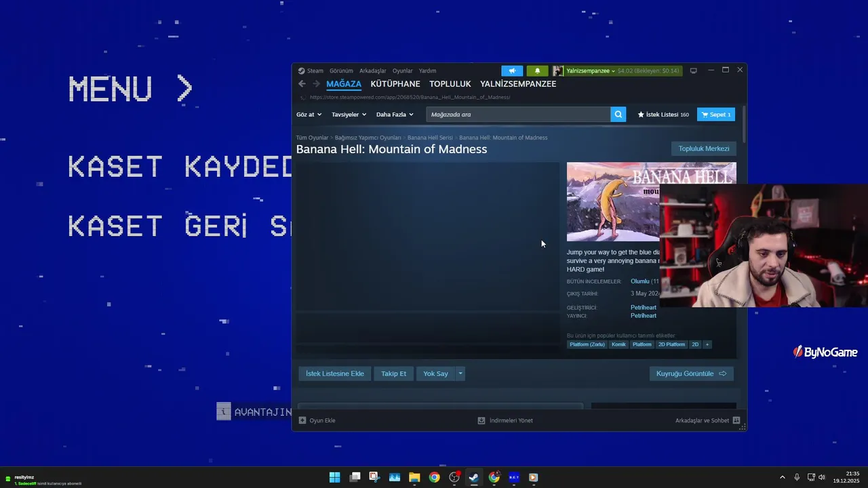Click the Steam store page scrollbar
Viewport: 868px width, 488px height.
pyautogui.click(x=744, y=124)
